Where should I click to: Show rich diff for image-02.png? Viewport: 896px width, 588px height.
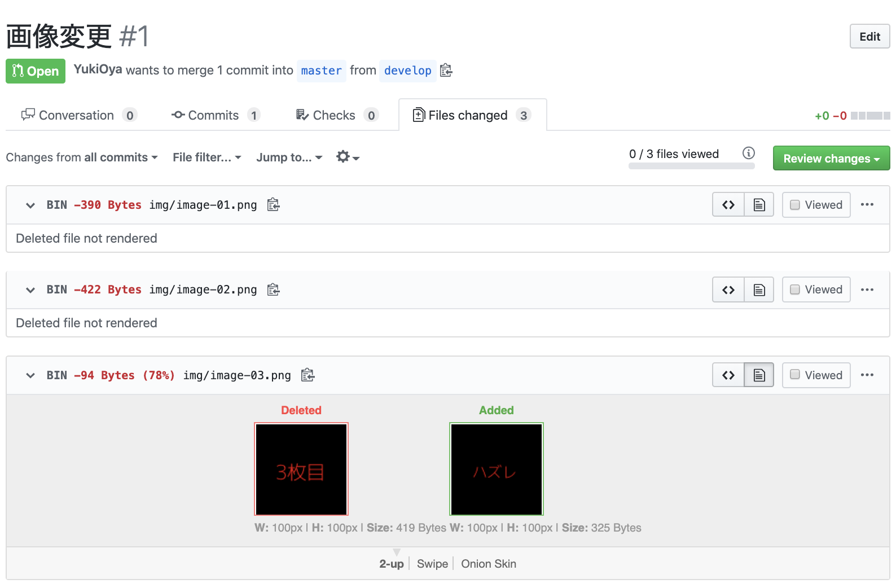click(759, 289)
